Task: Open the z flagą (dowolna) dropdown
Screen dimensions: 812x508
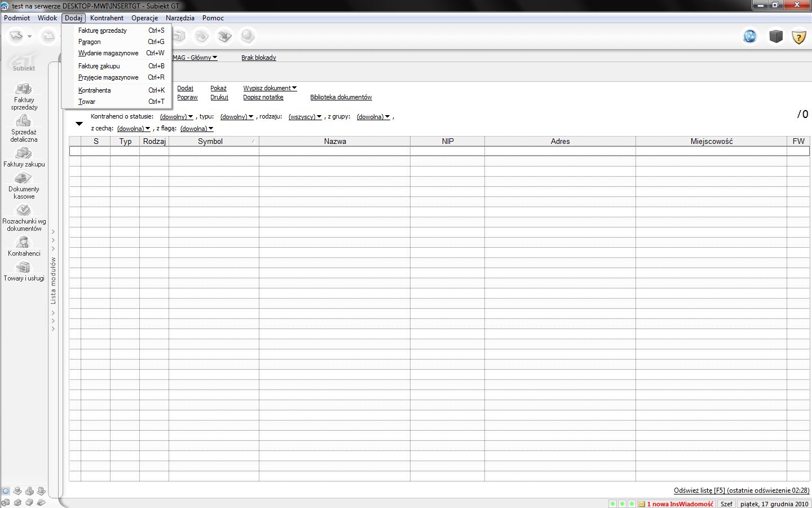Action: 197,129
